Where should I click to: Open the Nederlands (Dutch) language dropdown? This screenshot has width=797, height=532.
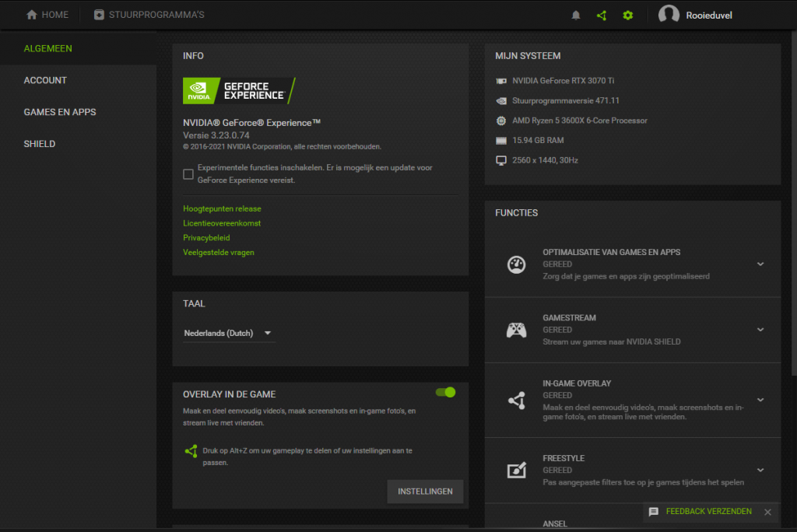pyautogui.click(x=228, y=334)
